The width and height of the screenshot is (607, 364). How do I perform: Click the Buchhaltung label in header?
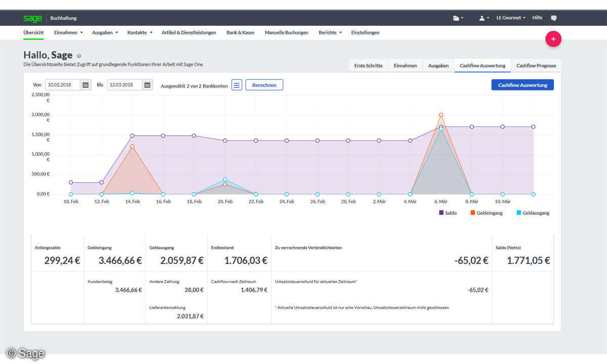63,18
